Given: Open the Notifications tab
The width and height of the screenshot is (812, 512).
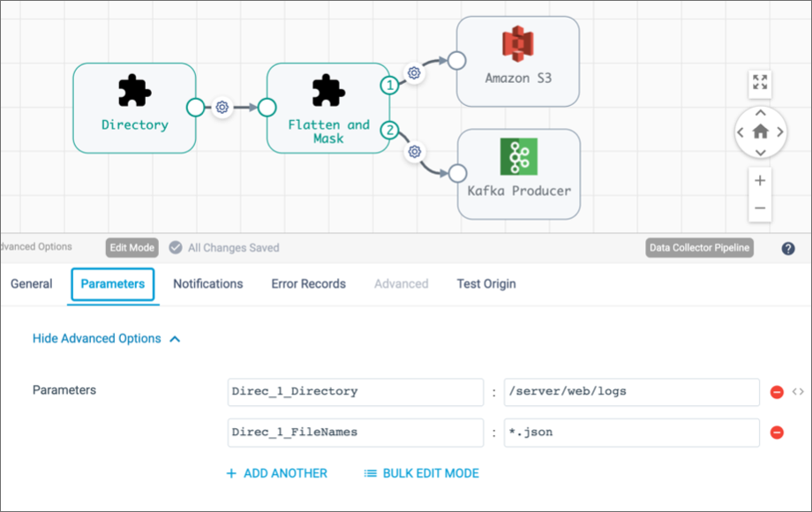Looking at the screenshot, I should (208, 283).
